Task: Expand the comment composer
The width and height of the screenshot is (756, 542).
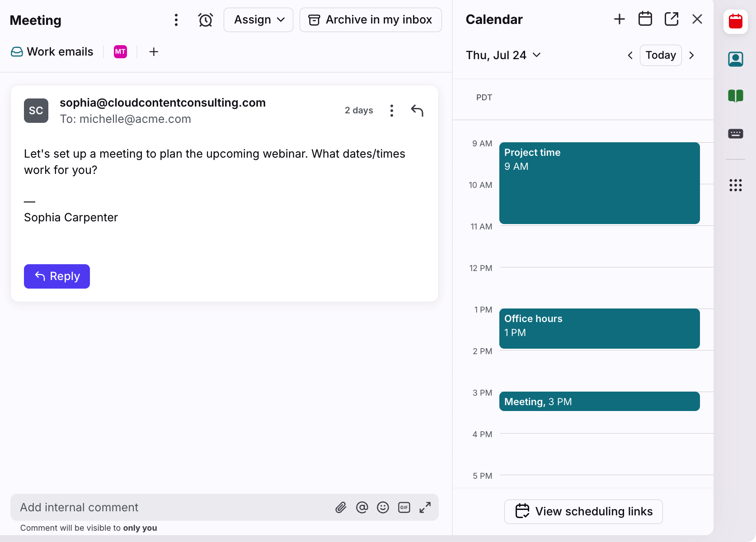Action: click(x=425, y=508)
